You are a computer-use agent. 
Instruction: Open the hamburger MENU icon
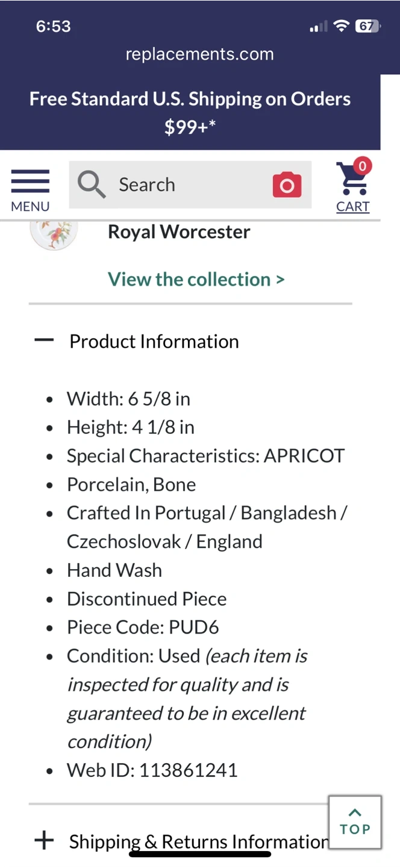click(30, 182)
